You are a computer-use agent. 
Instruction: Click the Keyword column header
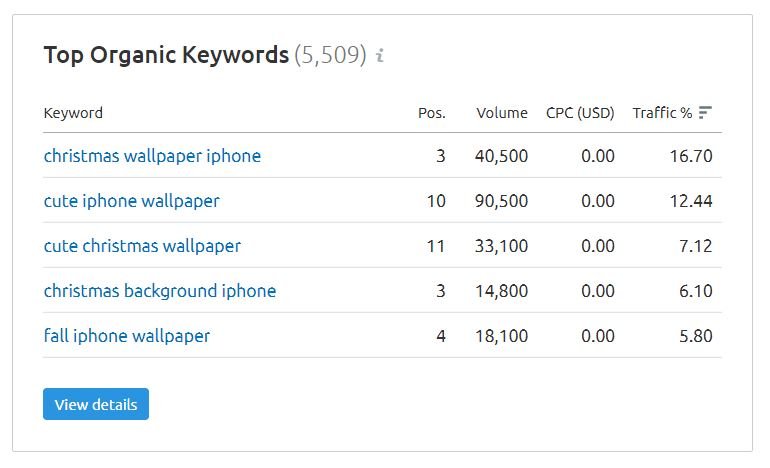tap(73, 113)
